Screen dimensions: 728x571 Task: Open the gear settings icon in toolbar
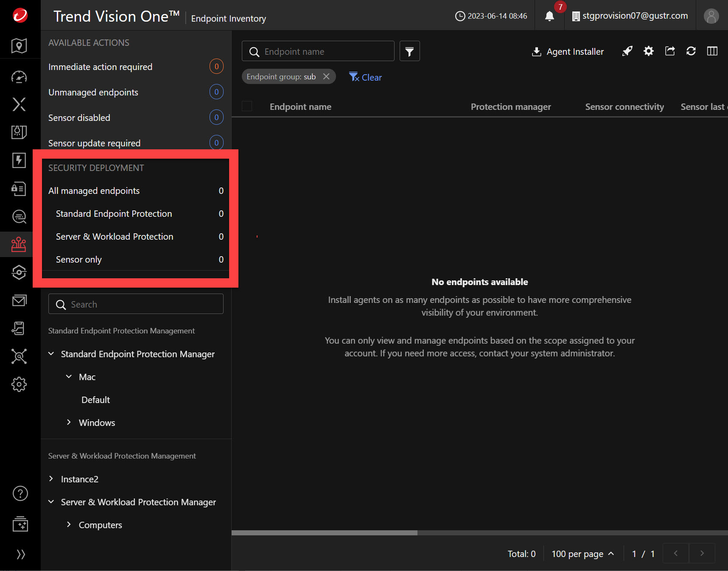tap(648, 51)
